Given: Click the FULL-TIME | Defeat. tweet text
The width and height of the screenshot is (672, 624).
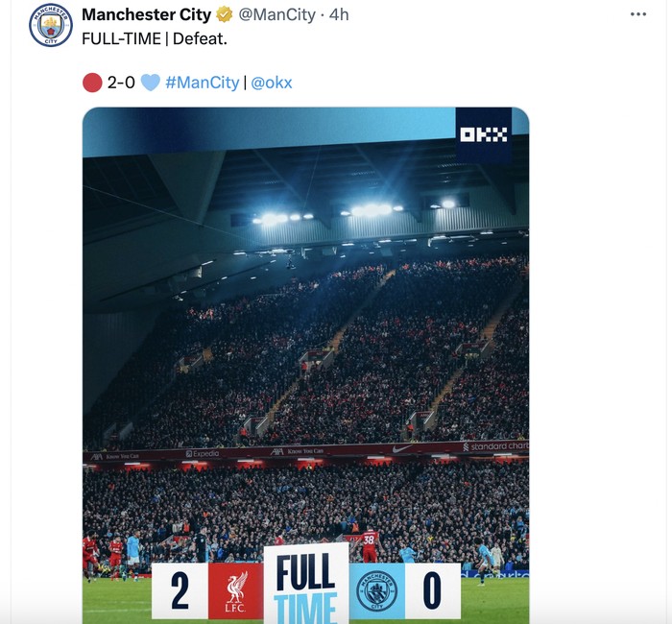Looking at the screenshot, I should coord(155,39).
